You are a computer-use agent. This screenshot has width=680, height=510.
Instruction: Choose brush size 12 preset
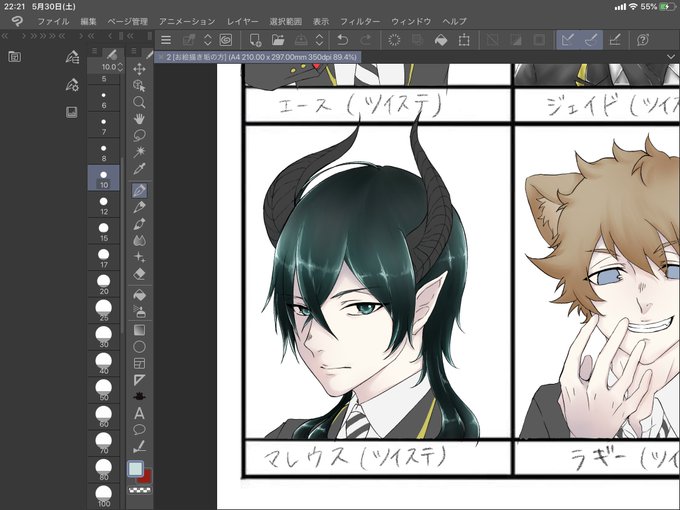(104, 205)
